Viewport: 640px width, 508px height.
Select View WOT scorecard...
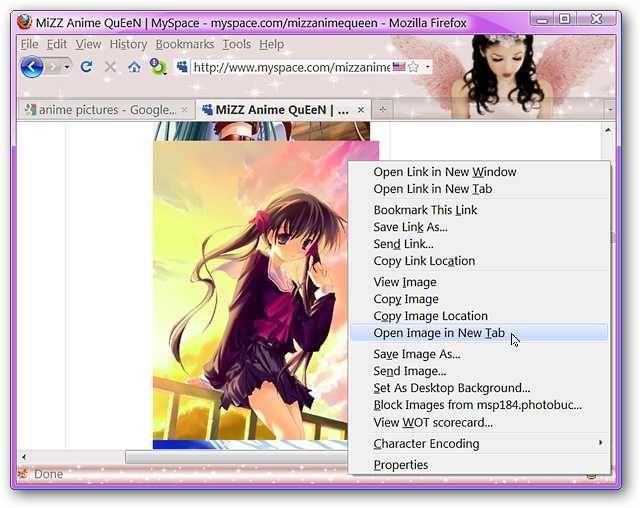[433, 423]
